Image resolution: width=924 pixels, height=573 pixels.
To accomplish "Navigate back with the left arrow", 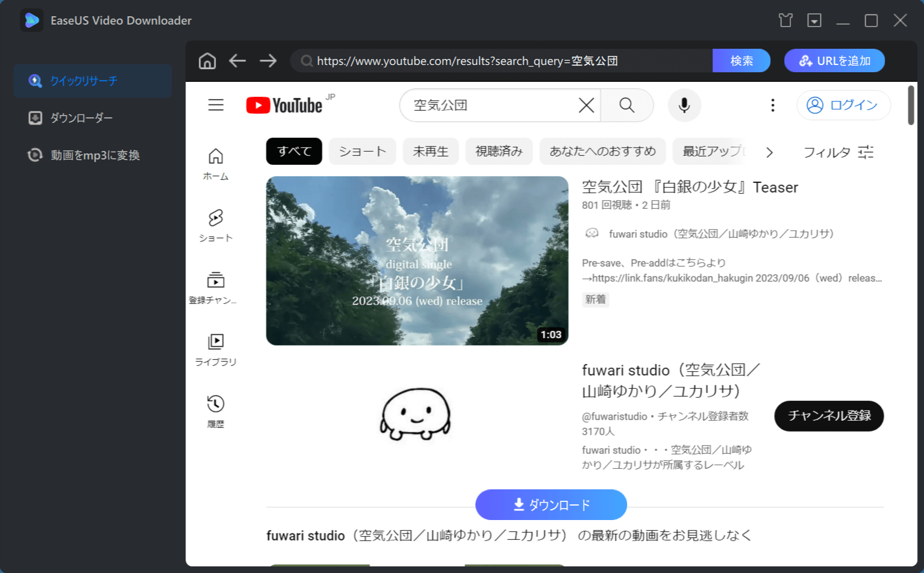I will coord(237,61).
